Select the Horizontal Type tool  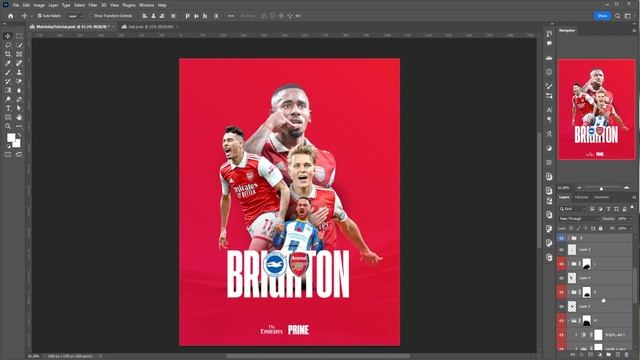[8, 108]
